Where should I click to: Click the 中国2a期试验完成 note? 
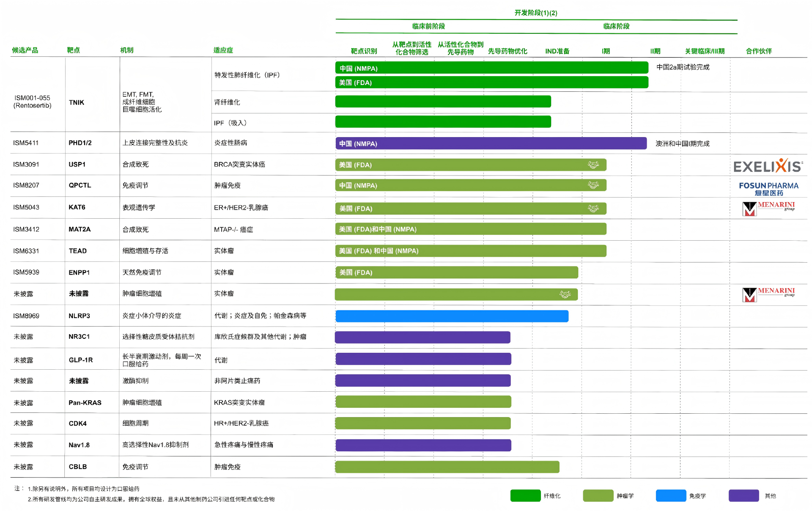[x=683, y=67]
